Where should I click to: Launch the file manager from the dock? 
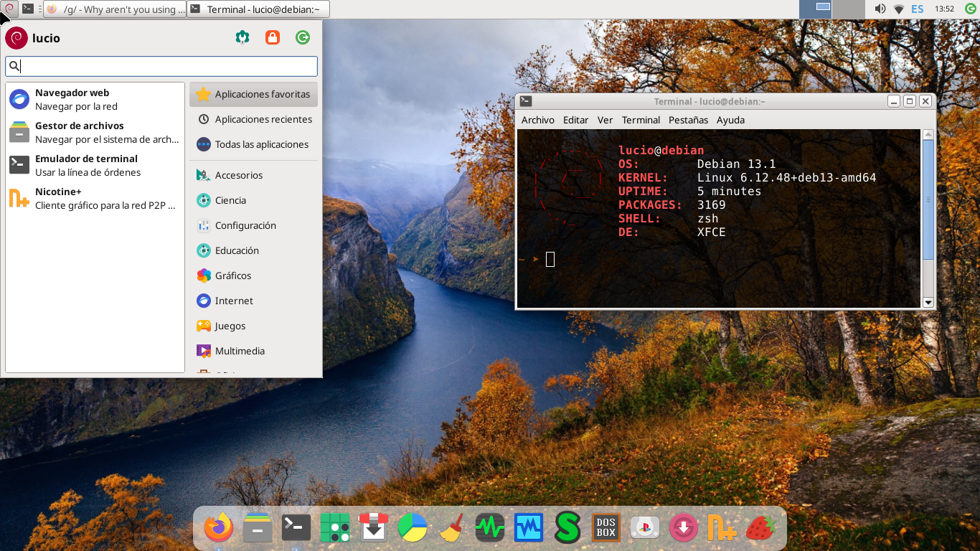point(258,528)
